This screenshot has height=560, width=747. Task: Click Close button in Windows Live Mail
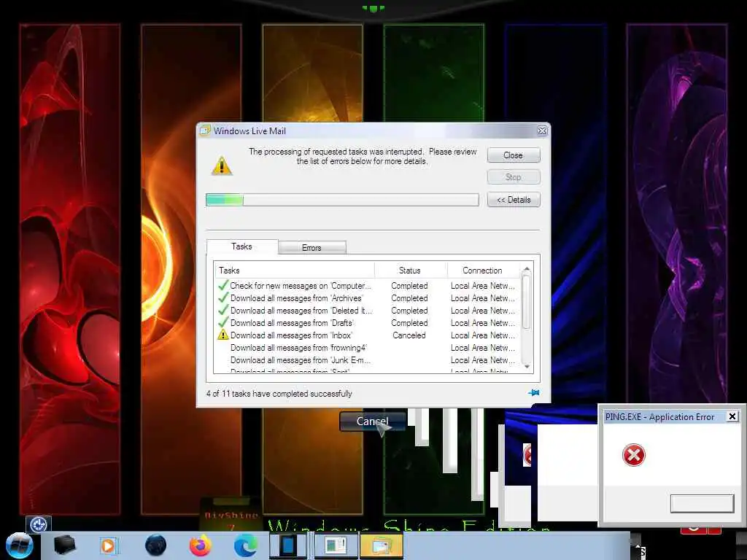(x=514, y=155)
